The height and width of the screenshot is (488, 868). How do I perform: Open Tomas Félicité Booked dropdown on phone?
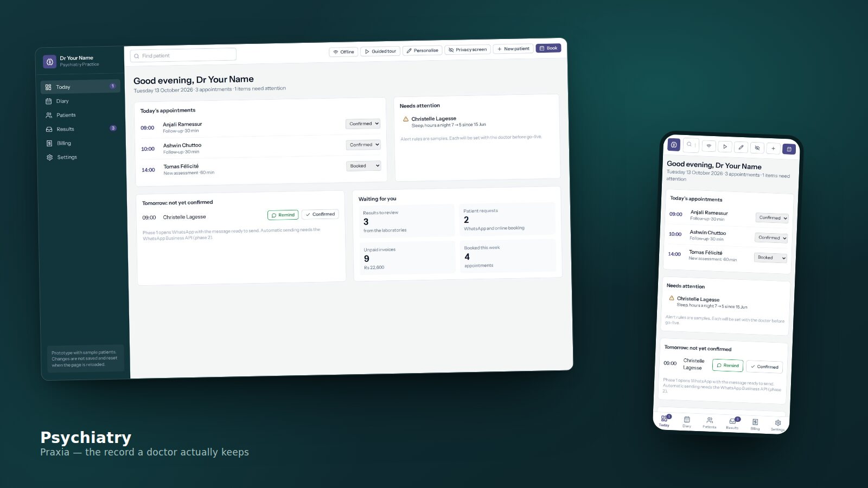[770, 258]
